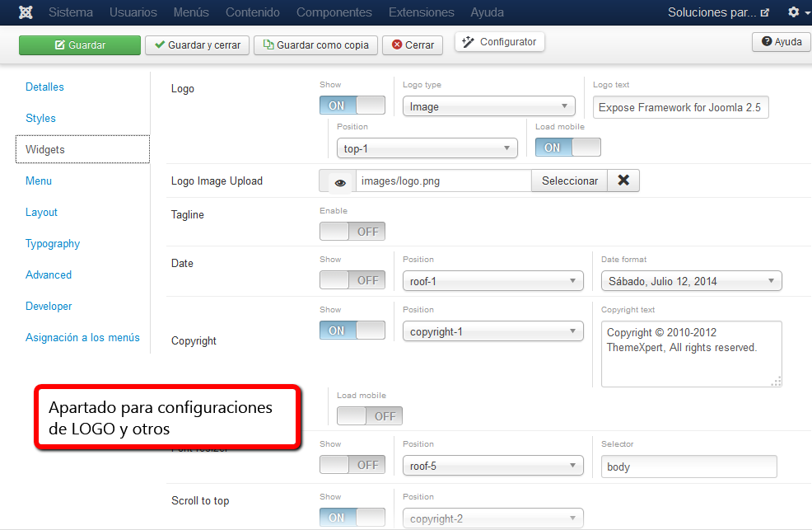Open the Copyright Position dropdown copyright-1

coord(493,331)
